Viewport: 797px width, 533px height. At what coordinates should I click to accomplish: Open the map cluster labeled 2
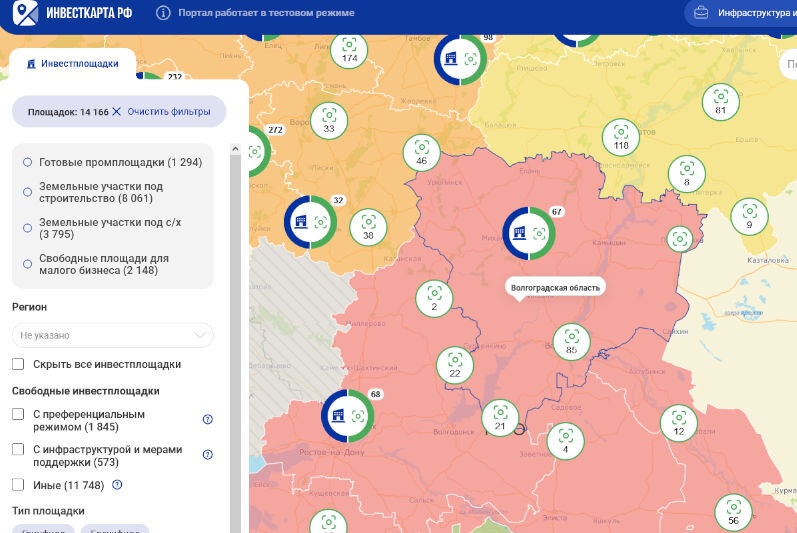tap(434, 299)
